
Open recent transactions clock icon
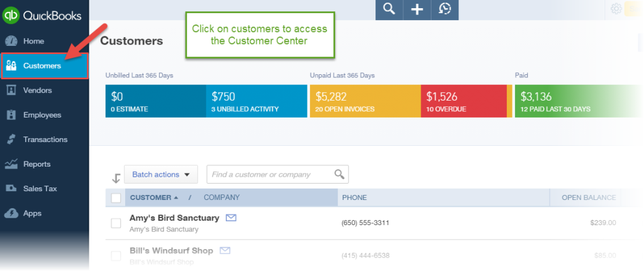coord(445,9)
